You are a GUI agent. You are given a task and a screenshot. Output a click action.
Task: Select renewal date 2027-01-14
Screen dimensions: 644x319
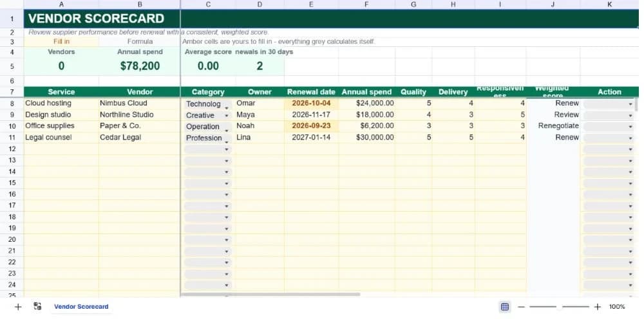311,138
